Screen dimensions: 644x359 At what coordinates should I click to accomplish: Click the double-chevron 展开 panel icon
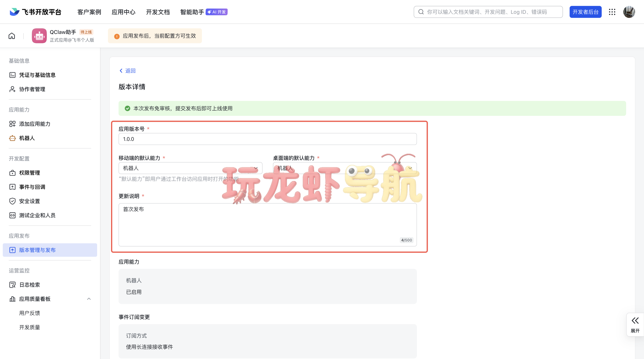coord(635,320)
